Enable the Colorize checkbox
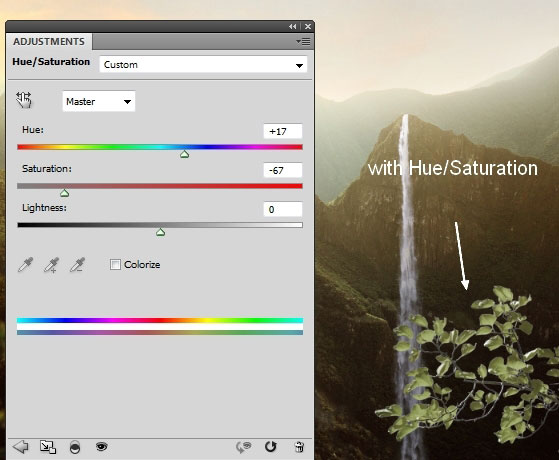This screenshot has width=559, height=460. click(x=115, y=265)
